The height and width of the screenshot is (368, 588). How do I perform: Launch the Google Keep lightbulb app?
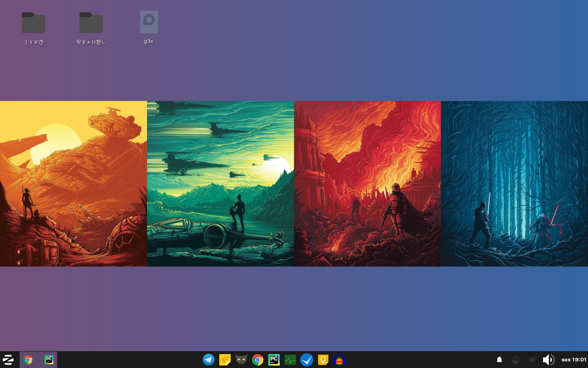click(x=323, y=360)
